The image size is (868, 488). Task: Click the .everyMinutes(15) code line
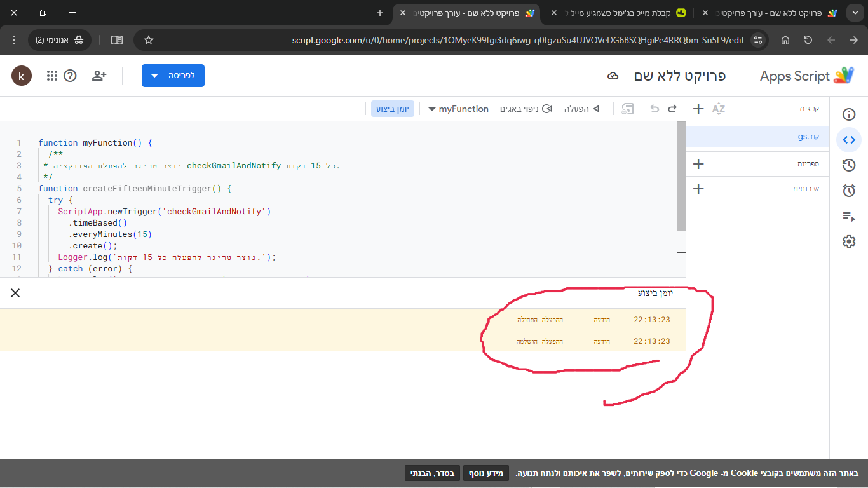(110, 234)
